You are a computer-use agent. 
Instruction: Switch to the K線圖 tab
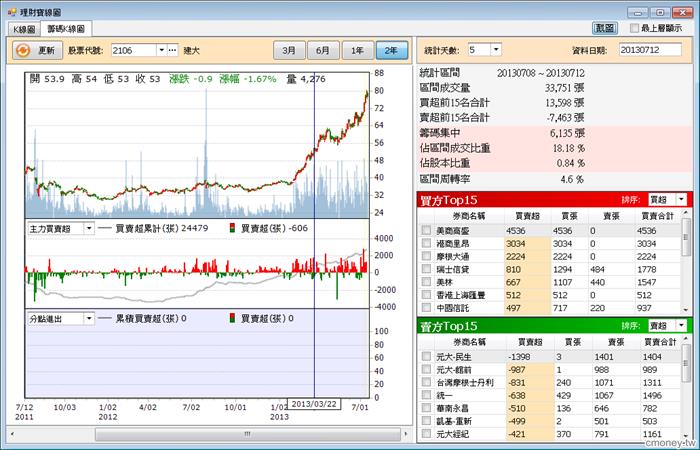24,29
